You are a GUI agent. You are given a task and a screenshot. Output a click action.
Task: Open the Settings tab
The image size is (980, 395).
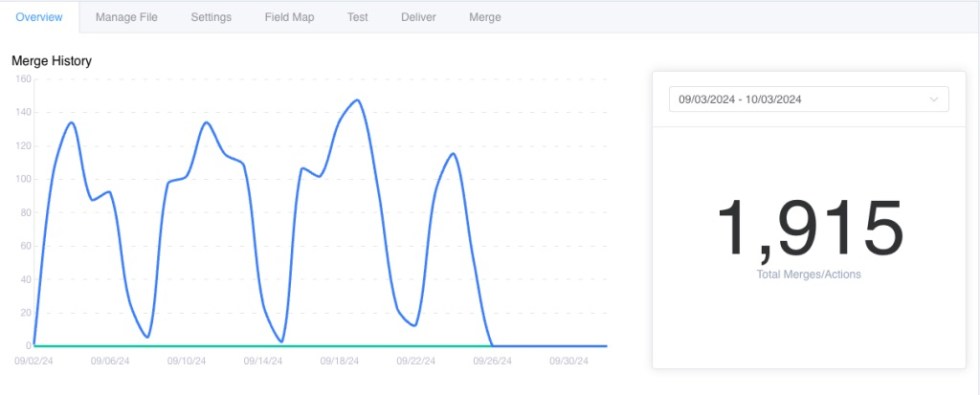211,18
